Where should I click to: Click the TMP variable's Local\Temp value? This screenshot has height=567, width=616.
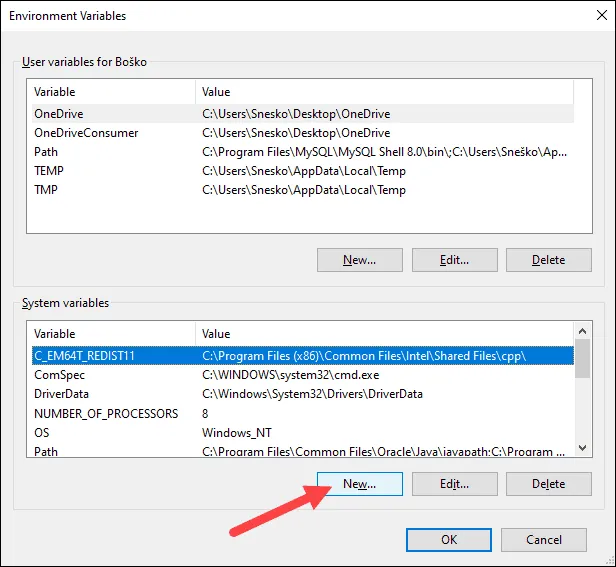pyautogui.click(x=304, y=190)
